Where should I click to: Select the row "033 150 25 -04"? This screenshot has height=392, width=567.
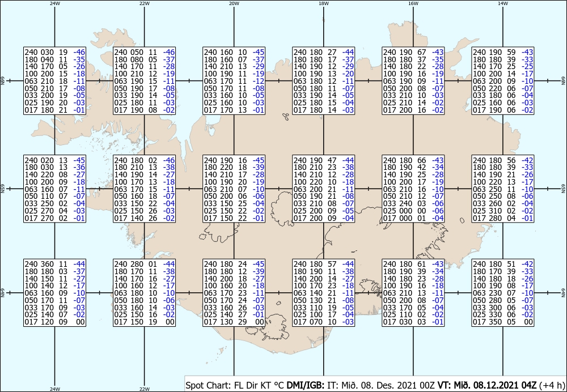(234, 203)
